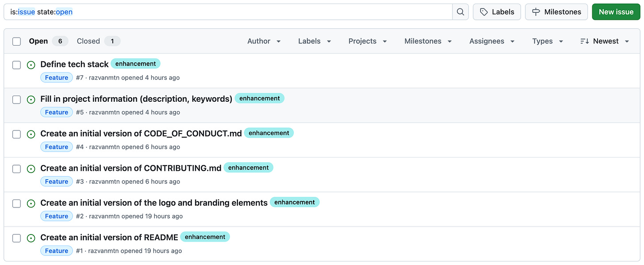
Task: Select the Define tech stack issue checkbox
Action: [x=17, y=65]
